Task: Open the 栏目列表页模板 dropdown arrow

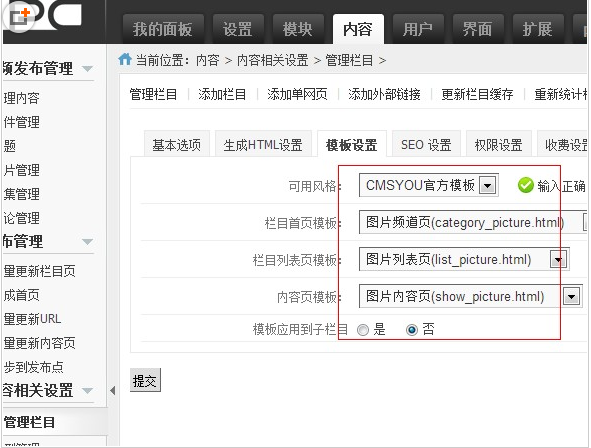Action: (x=558, y=259)
